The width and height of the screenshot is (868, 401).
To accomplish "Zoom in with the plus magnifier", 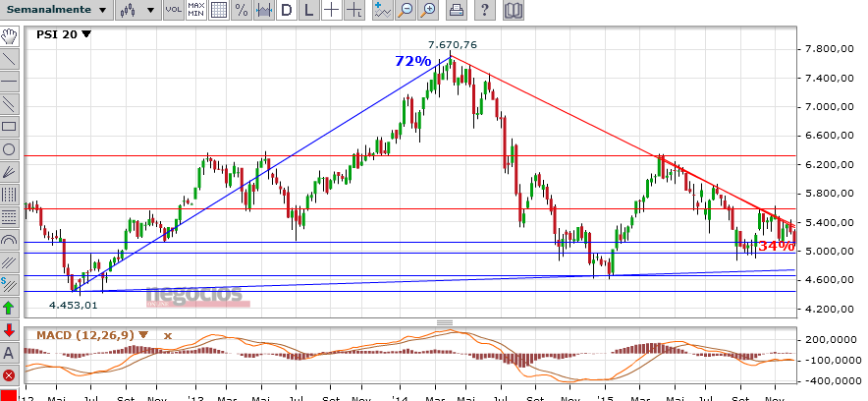I will tap(428, 10).
